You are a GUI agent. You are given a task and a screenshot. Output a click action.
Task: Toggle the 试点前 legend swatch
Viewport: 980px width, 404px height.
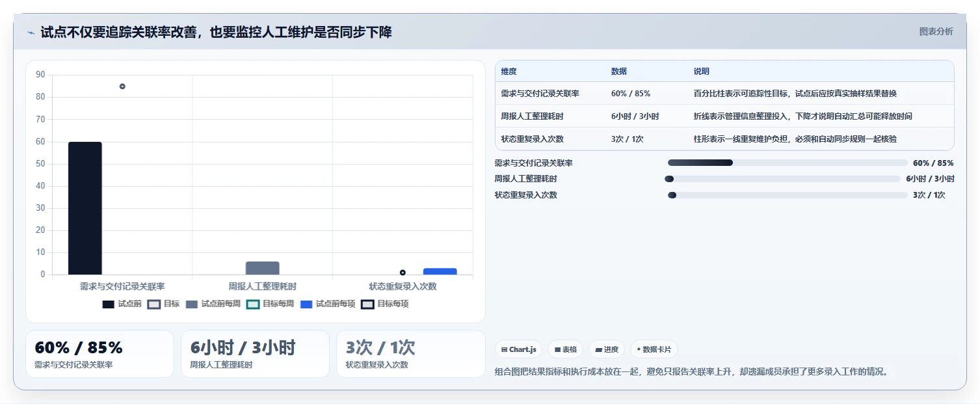point(109,304)
